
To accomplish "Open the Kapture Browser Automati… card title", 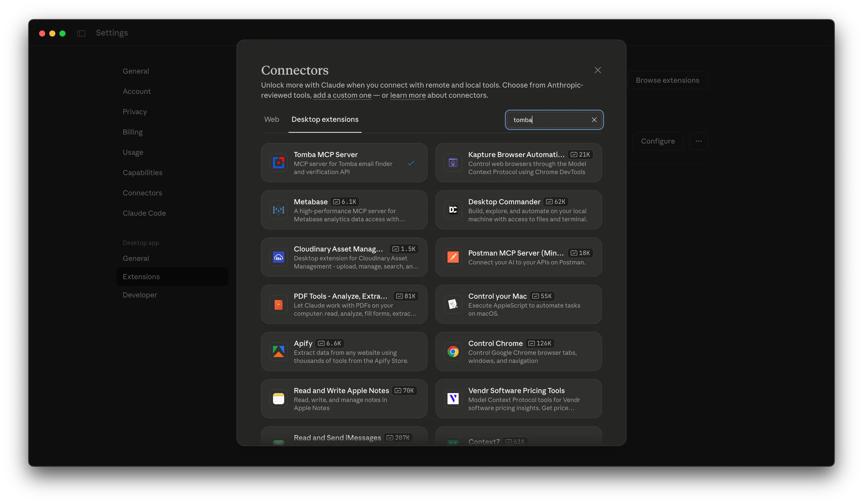I will [516, 154].
